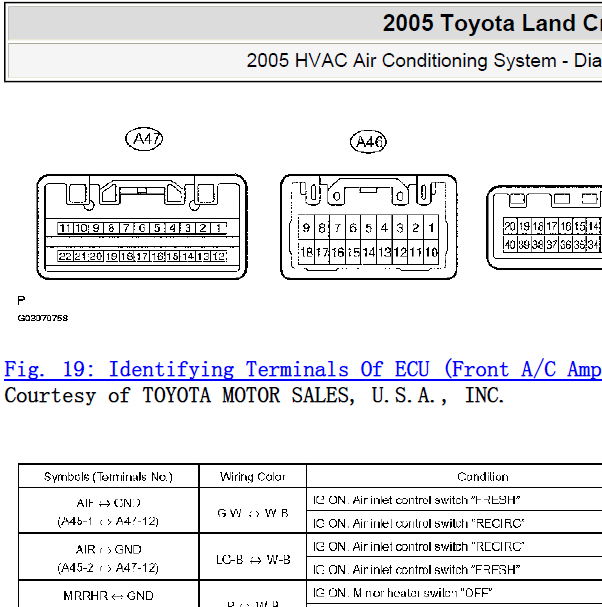Select the Mirror heater switch OFF condition
This screenshot has height=607, width=602.
click(403, 593)
